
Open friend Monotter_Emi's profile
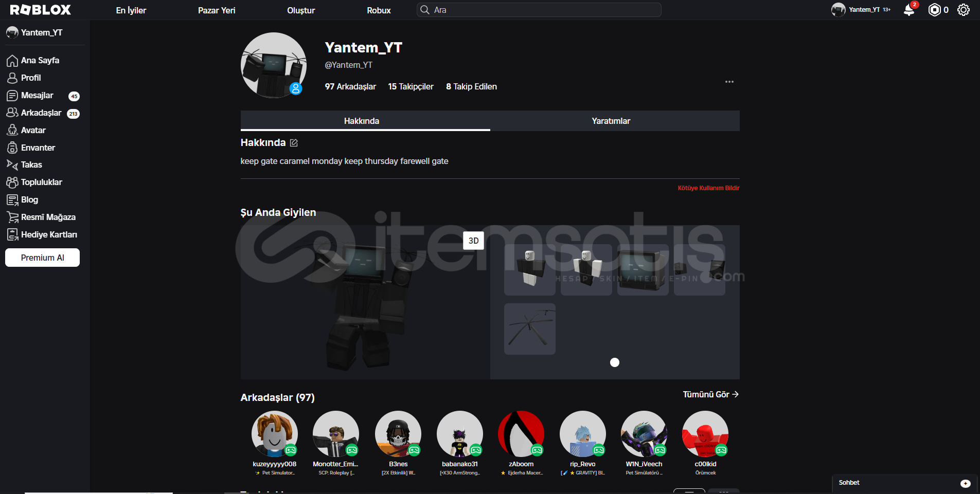click(x=336, y=434)
